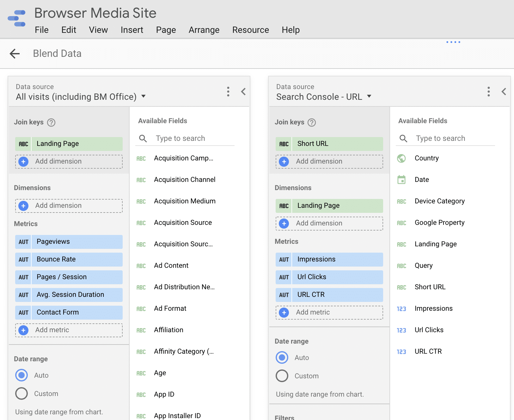Add dimension under right Join keys
514x420 pixels.
click(x=329, y=161)
